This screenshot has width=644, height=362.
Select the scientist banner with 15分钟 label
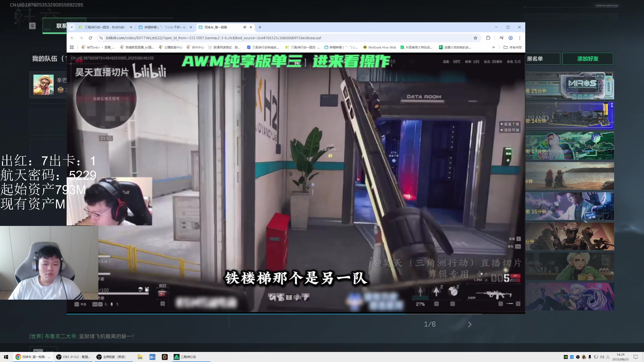pos(570,206)
